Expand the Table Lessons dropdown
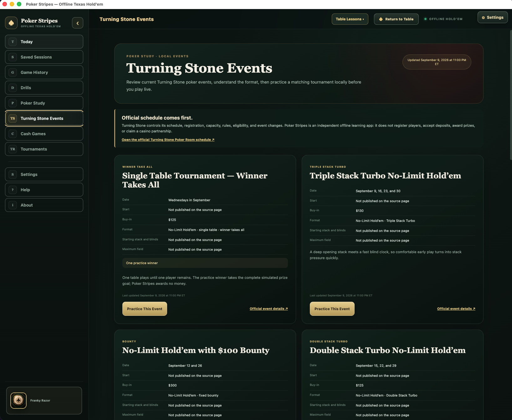The height and width of the screenshot is (420, 512). point(350,19)
